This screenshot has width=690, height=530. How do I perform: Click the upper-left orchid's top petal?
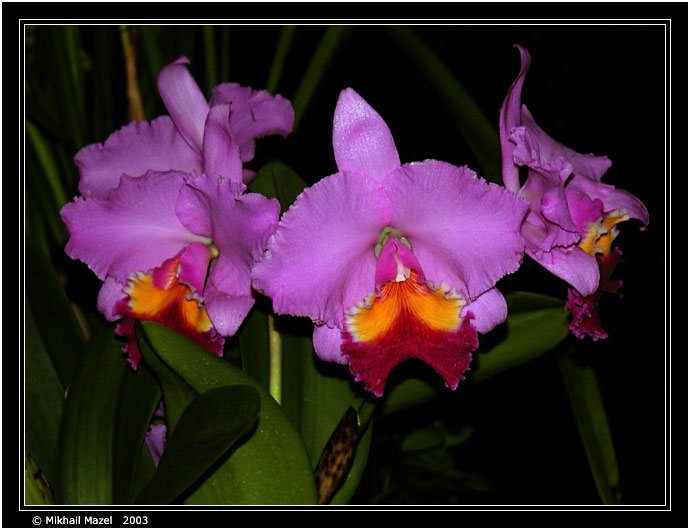[183, 100]
